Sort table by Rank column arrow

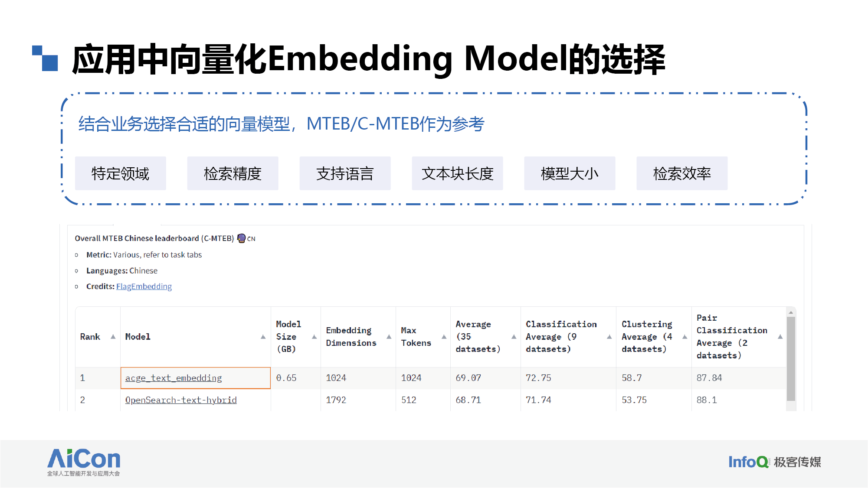click(113, 337)
